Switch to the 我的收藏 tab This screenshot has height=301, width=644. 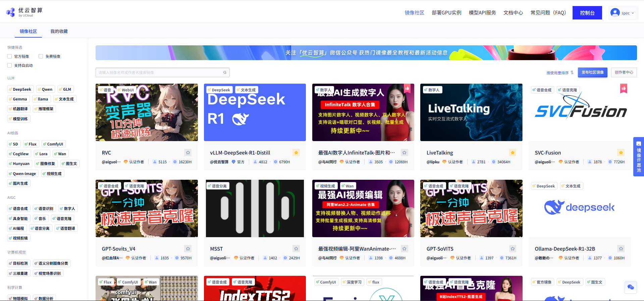point(59,31)
